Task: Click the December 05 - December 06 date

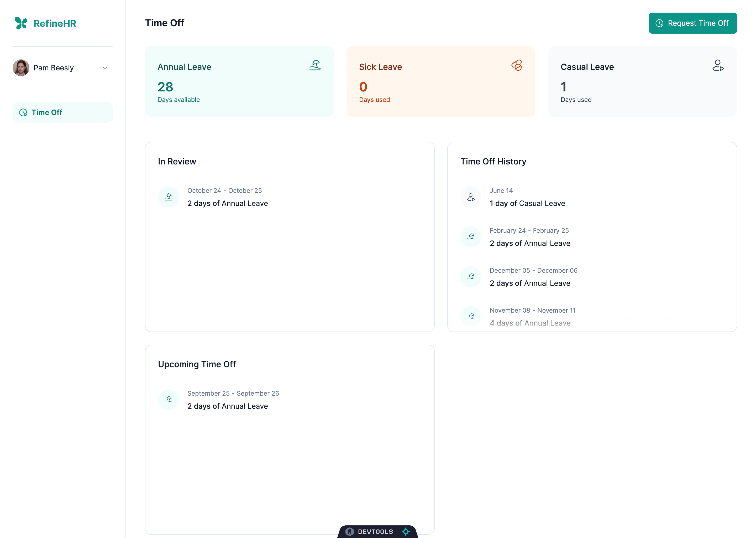Action: [x=533, y=270]
